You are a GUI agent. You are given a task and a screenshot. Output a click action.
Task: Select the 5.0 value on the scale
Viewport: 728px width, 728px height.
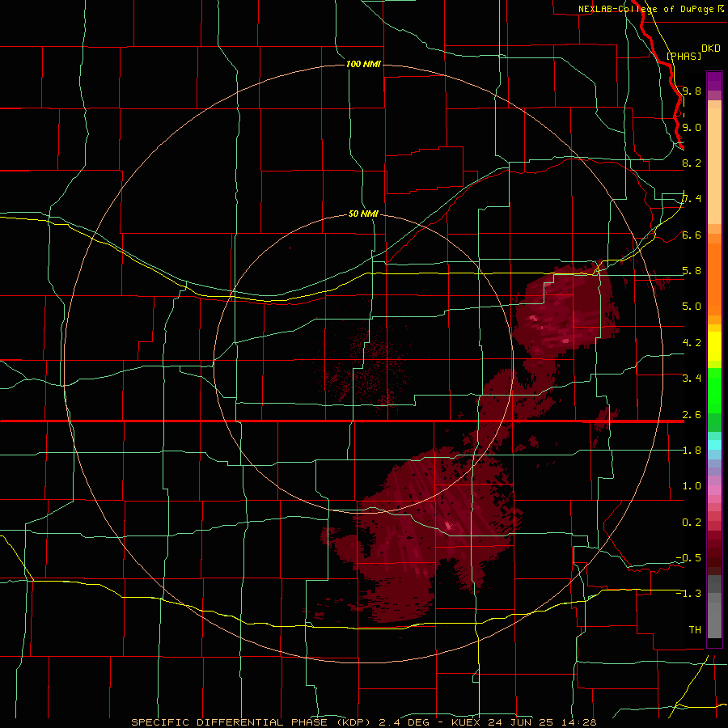[x=692, y=307]
